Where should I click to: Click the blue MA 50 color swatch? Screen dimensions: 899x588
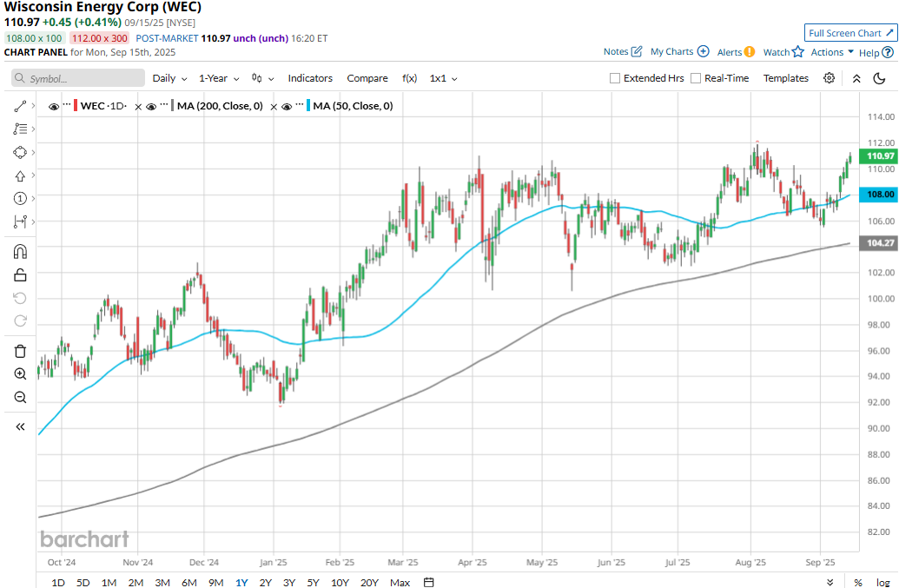tap(308, 105)
